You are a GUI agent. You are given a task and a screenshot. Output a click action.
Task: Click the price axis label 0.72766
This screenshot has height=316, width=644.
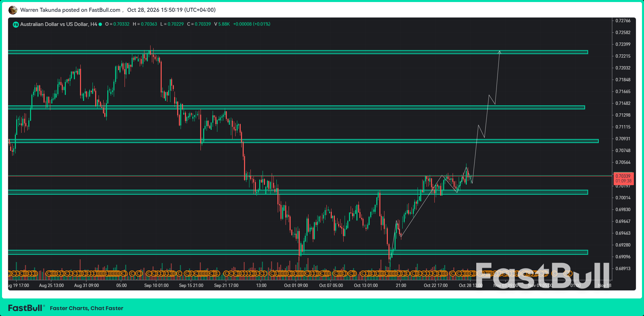coord(623,21)
